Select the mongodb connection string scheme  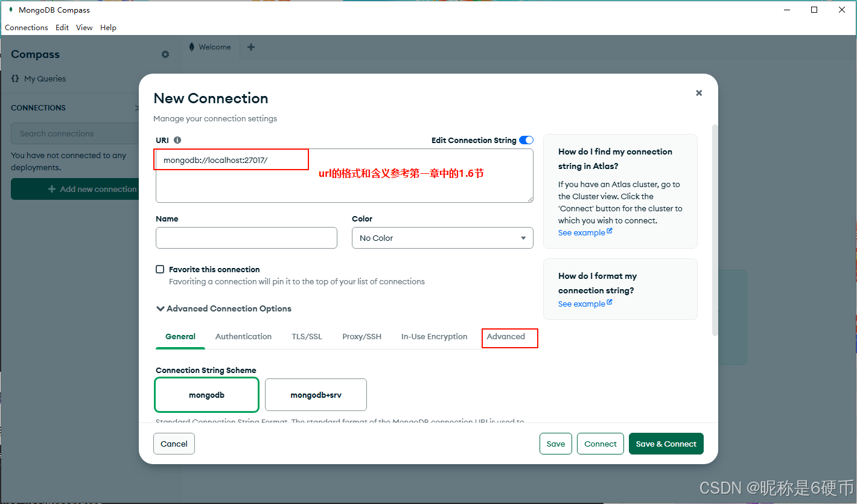(207, 395)
